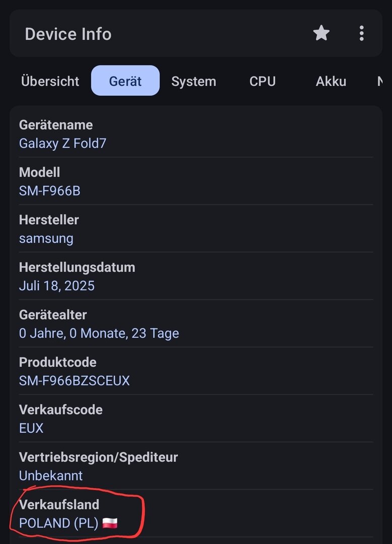Tap the star favorite icon
The height and width of the screenshot is (544, 392).
click(x=321, y=34)
